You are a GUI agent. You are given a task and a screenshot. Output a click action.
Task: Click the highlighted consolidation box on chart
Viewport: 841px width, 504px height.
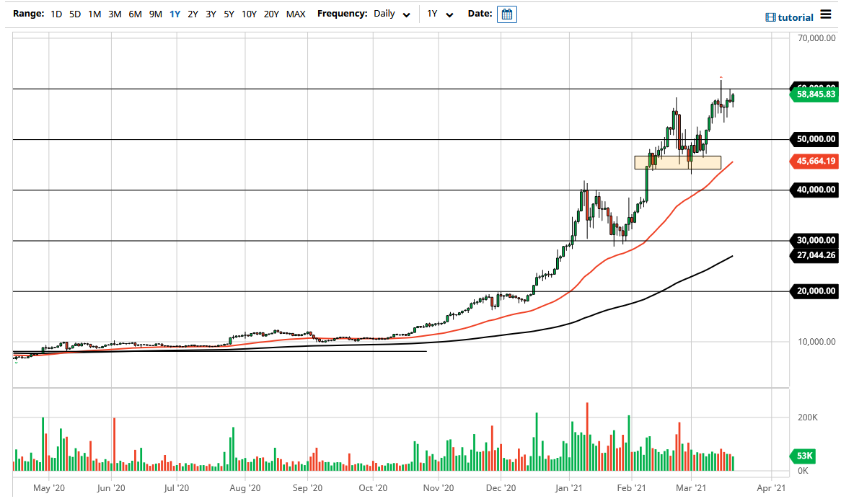677,162
